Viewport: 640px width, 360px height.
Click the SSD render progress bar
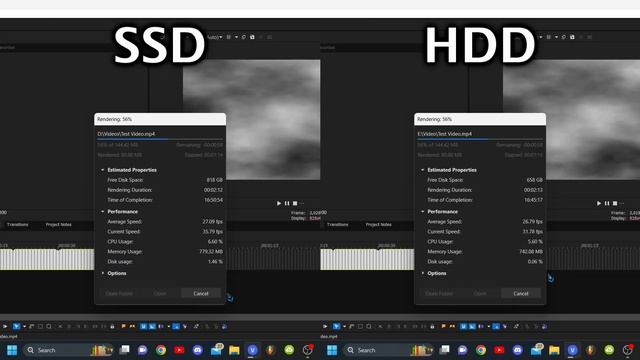tap(160, 139)
